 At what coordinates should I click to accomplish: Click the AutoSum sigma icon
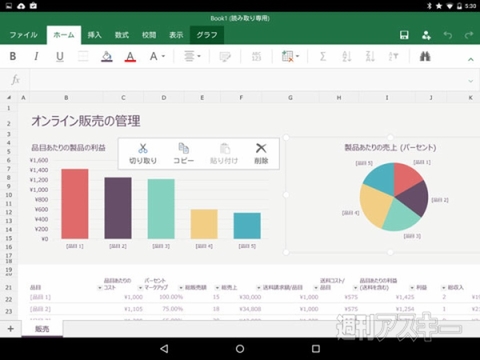[x=323, y=56]
